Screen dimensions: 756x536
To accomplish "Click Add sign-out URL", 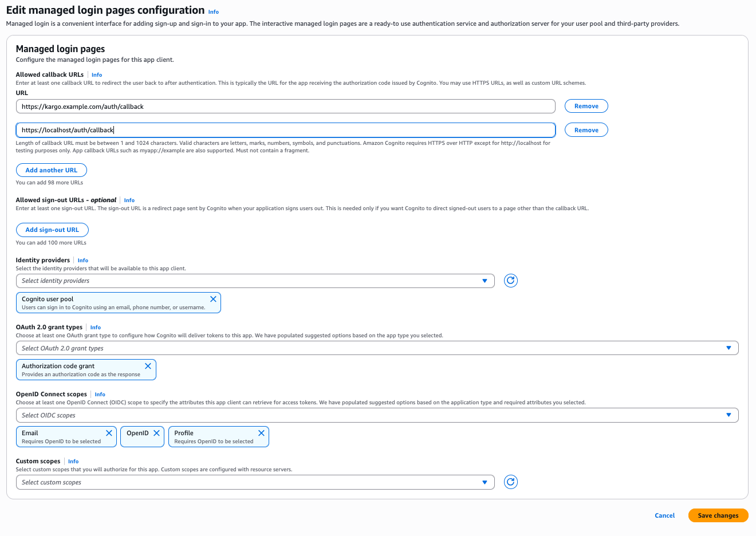I will (52, 230).
